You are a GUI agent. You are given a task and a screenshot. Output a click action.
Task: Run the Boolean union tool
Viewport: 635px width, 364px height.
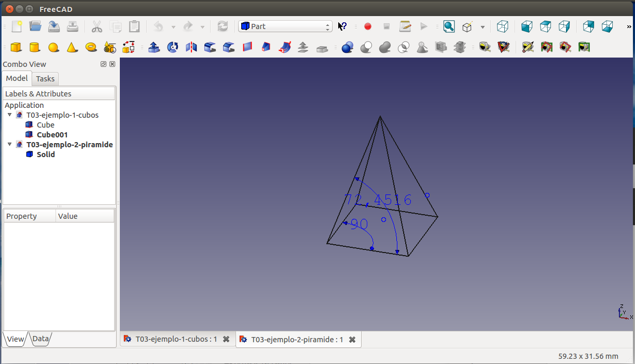(x=385, y=48)
